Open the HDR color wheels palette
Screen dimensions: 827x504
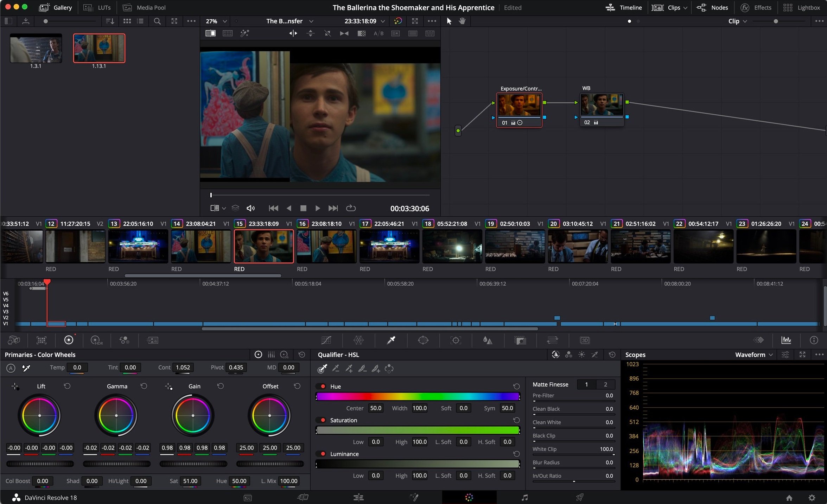tap(96, 340)
